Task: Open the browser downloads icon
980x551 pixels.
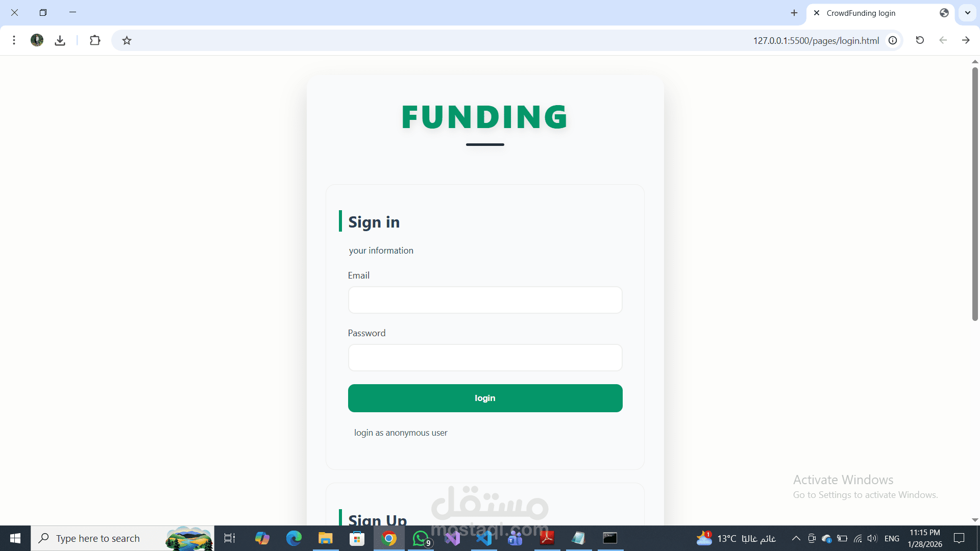Action: coord(60,40)
